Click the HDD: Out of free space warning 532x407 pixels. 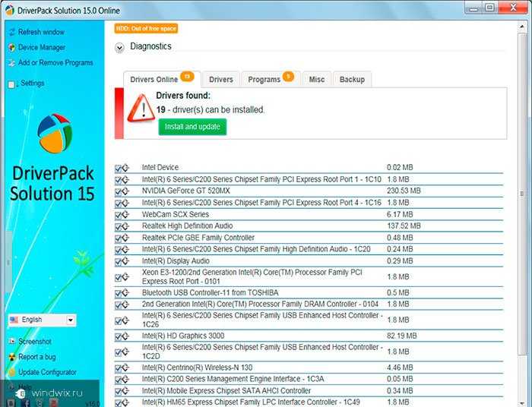[x=146, y=28]
